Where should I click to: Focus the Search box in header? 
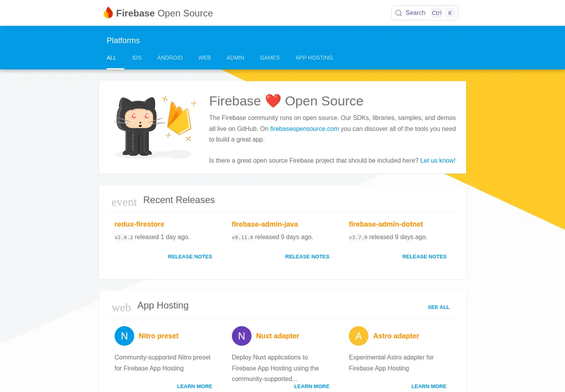(425, 13)
